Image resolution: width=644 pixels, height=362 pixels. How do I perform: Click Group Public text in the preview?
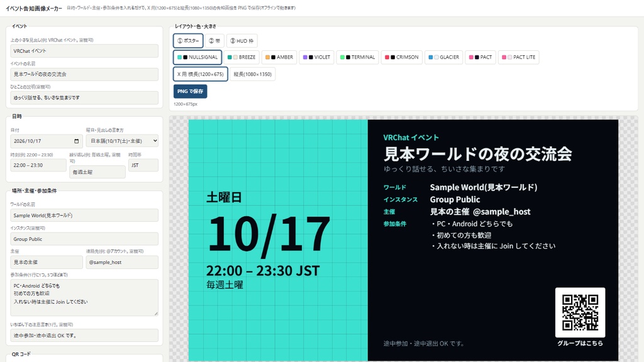coord(455,199)
